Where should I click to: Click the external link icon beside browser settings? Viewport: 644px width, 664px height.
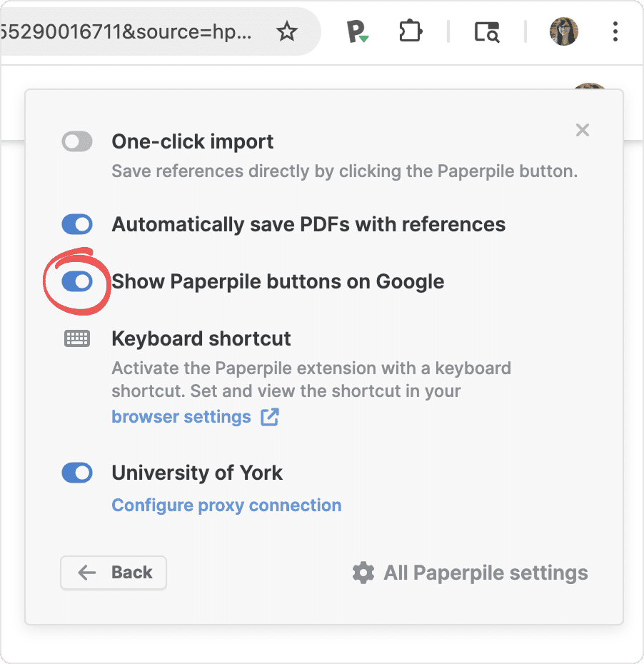[270, 417]
